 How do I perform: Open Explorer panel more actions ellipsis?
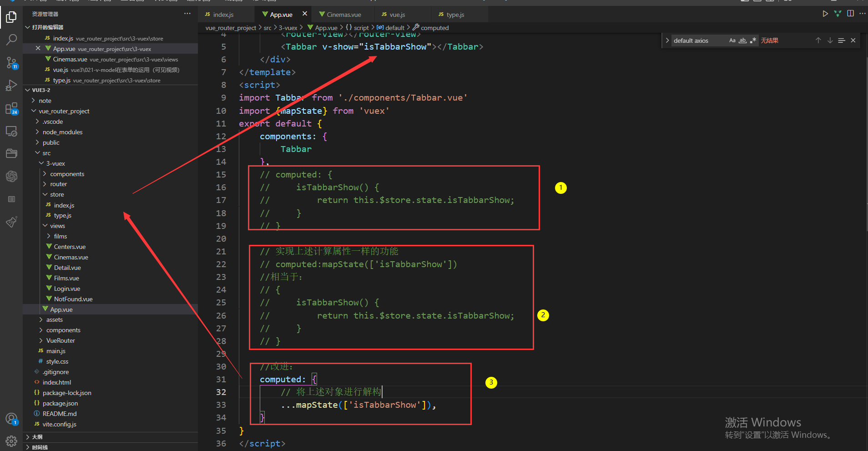point(187,14)
